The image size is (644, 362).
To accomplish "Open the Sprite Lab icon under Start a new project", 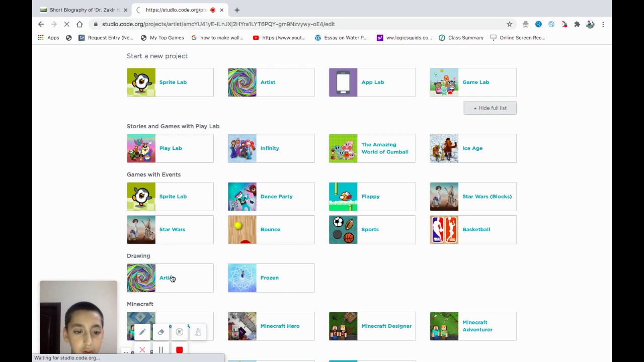I will pos(141,82).
